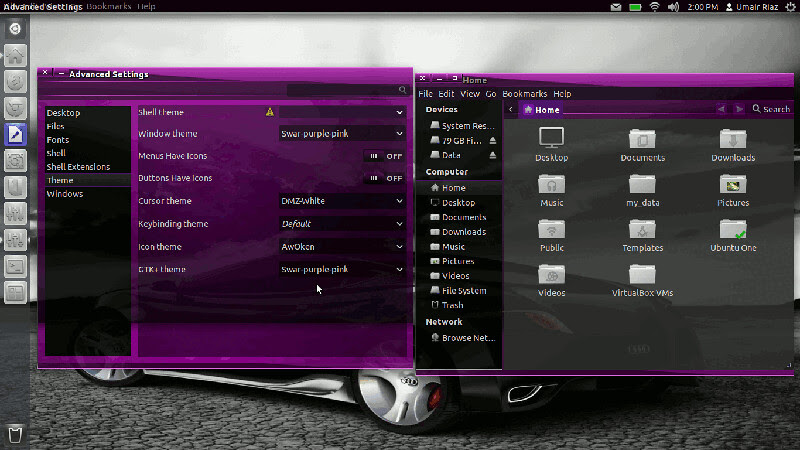Open the Videos folder icon in file view
Viewport: 800px width, 450px height.
(x=552, y=274)
